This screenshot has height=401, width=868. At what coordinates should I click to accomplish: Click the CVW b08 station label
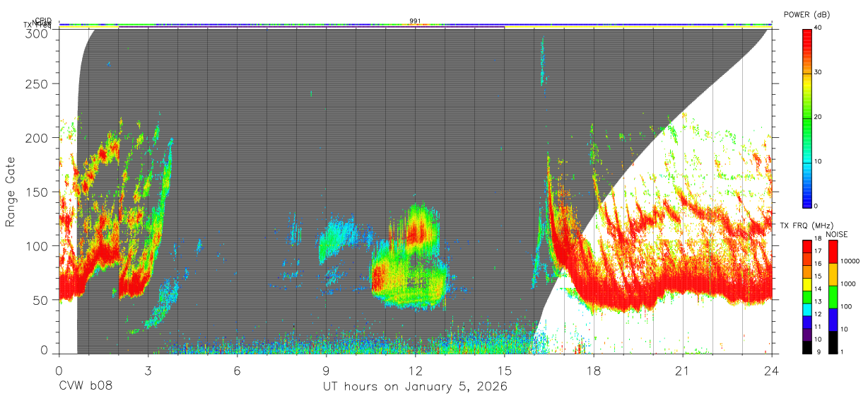(85, 387)
